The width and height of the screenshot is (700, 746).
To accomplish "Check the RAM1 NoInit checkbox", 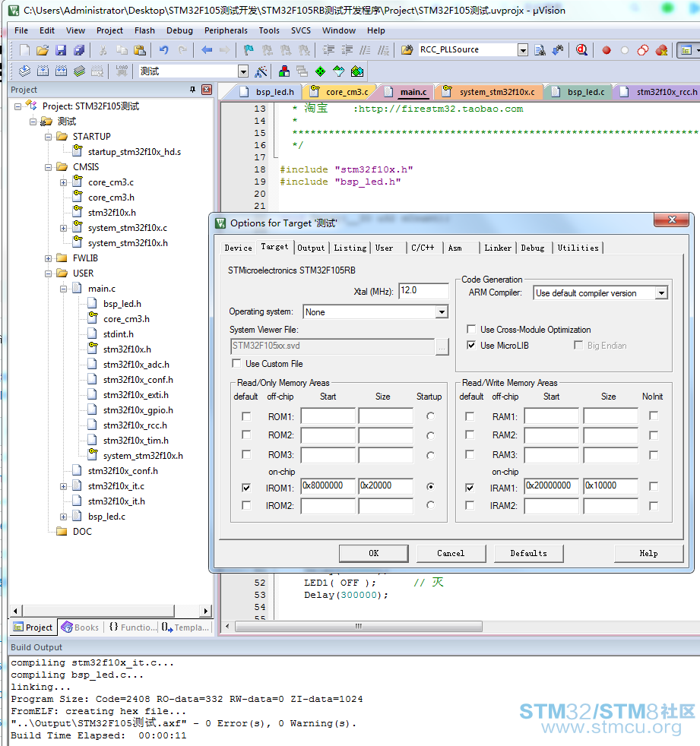I will pos(654,416).
